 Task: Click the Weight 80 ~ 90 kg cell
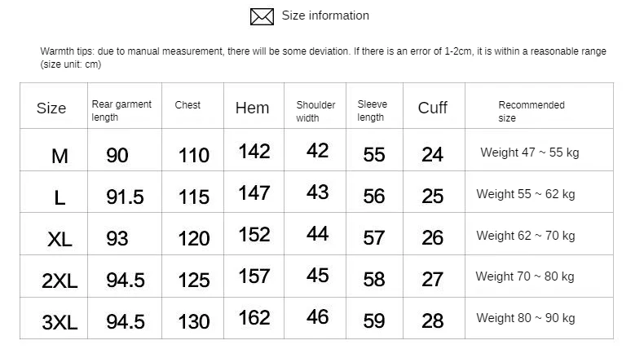point(526,318)
